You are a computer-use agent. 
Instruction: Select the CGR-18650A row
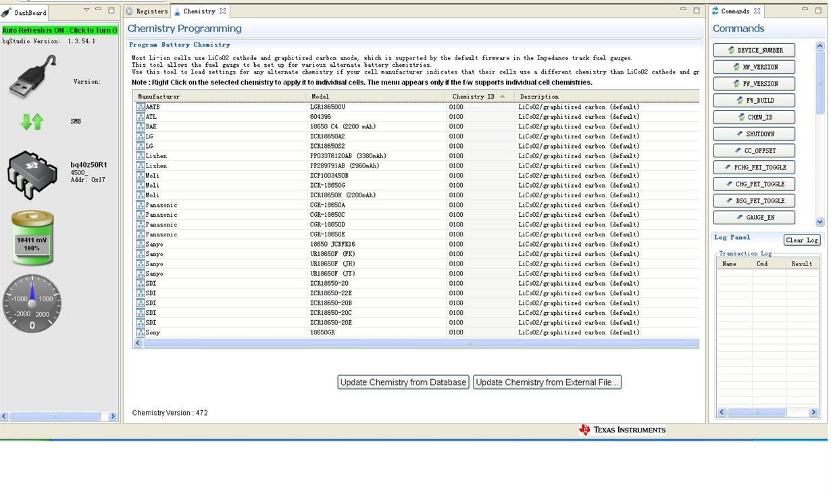click(x=416, y=205)
